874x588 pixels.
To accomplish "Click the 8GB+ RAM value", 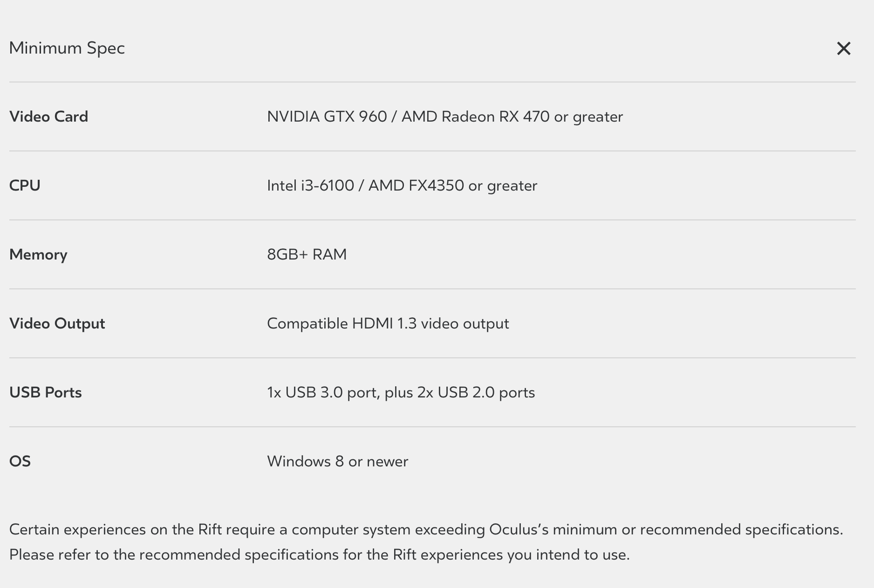I will point(307,254).
